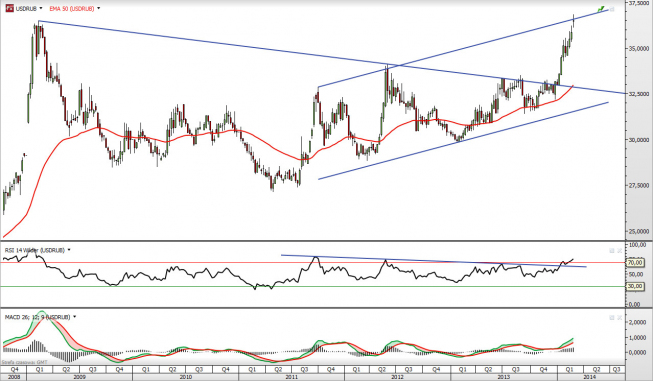Select the USDRUB symbol label
The width and height of the screenshot is (653, 381).
[26, 8]
